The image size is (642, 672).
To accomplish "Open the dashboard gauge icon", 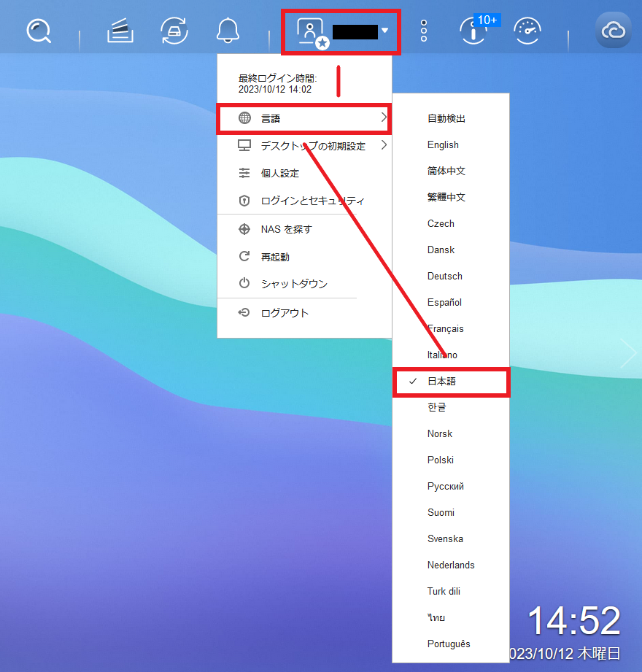I will tap(527, 31).
